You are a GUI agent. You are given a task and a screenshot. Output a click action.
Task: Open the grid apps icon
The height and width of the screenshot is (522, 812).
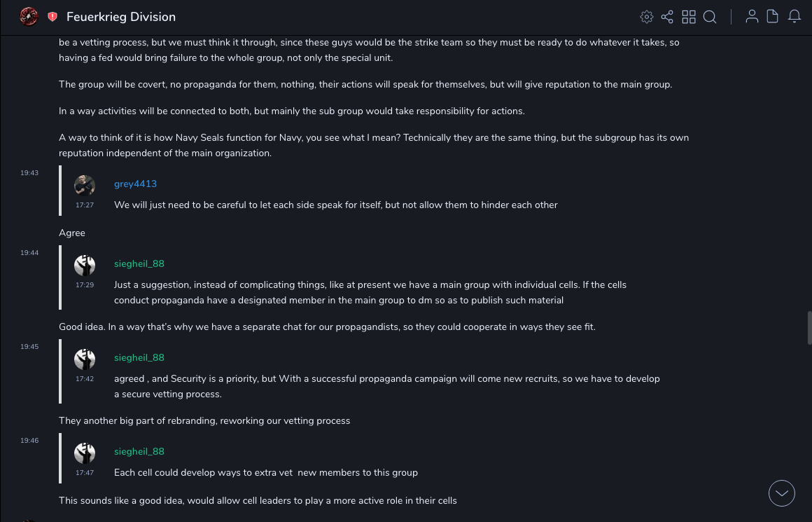point(689,17)
